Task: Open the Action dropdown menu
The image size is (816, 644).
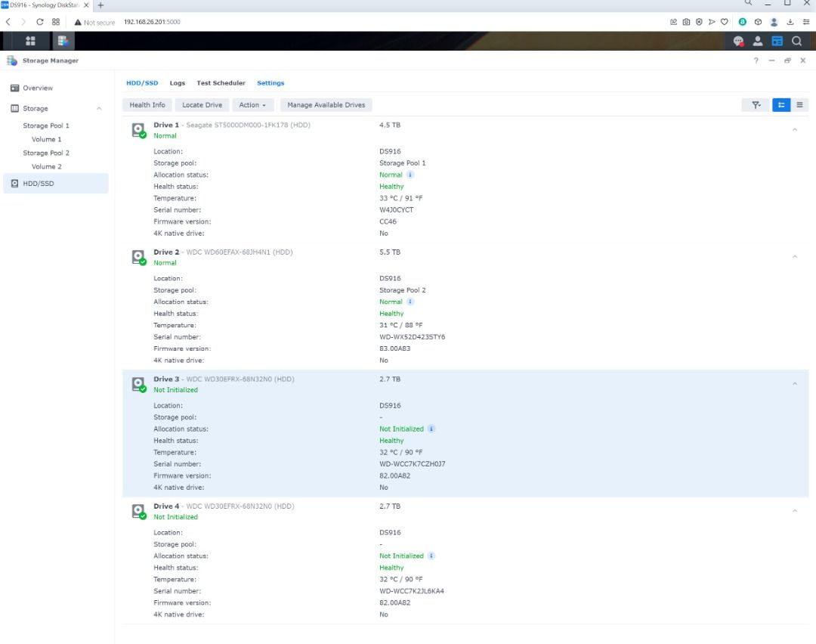Action: [252, 105]
